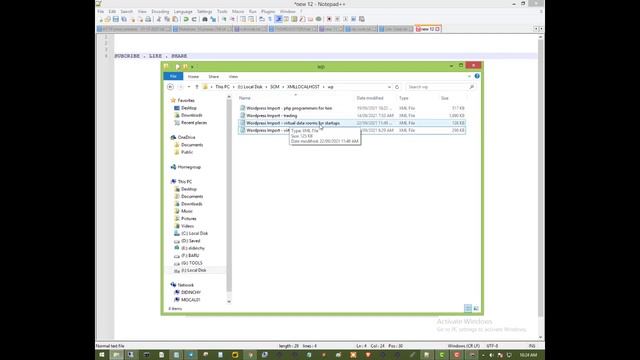Sort files by the Type column header

point(404,98)
